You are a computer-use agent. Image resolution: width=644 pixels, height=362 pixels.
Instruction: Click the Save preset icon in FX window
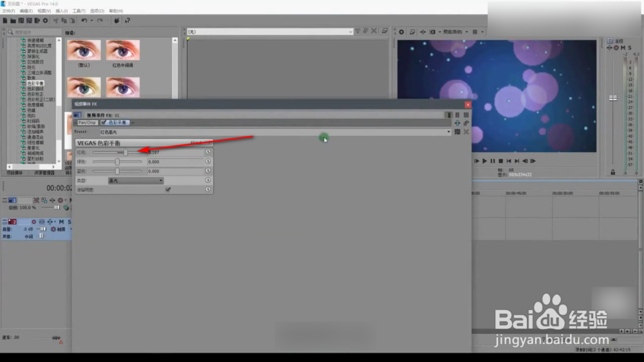click(x=457, y=132)
